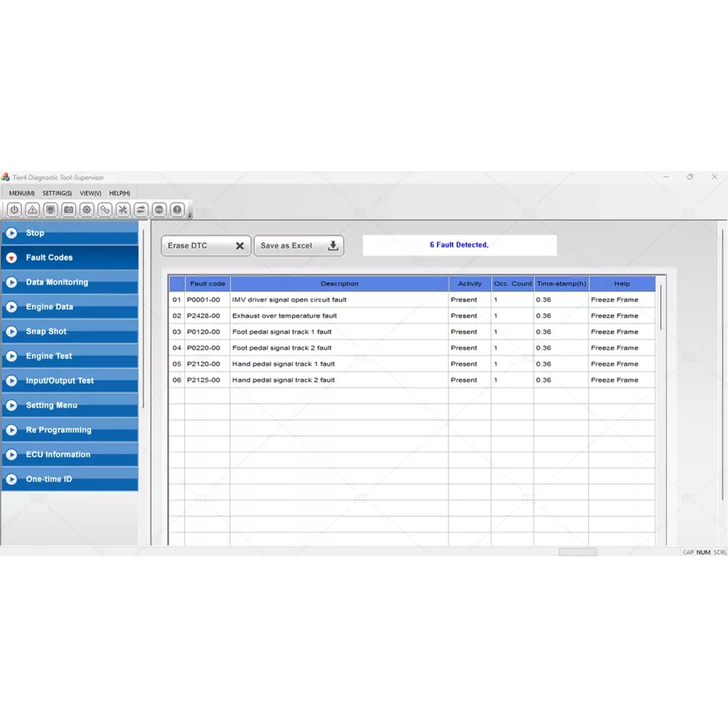
Task: Open Freeze Frame for fault P0001-00
Action: point(614,300)
